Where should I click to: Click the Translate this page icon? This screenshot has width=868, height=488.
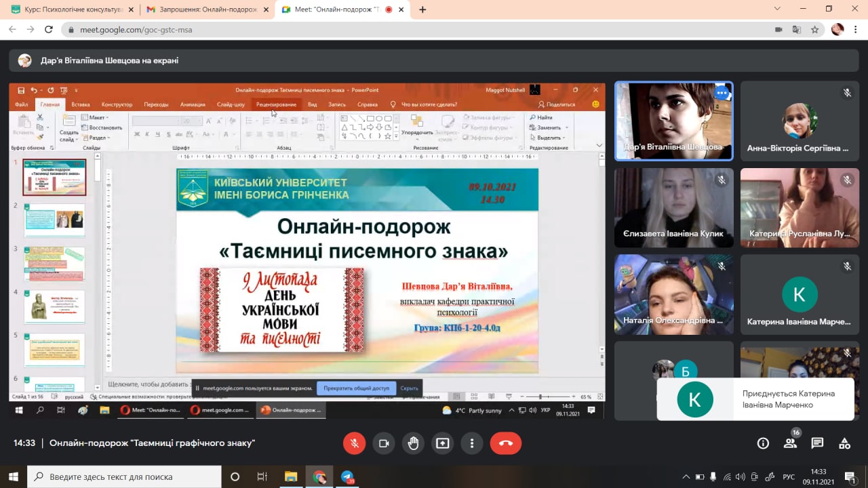[x=797, y=30]
